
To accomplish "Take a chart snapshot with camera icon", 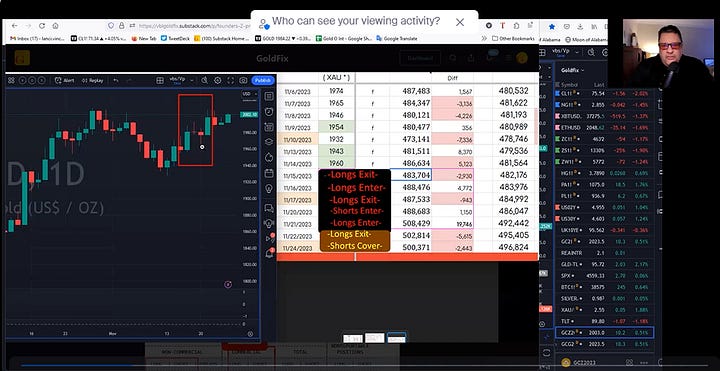I will click(243, 80).
